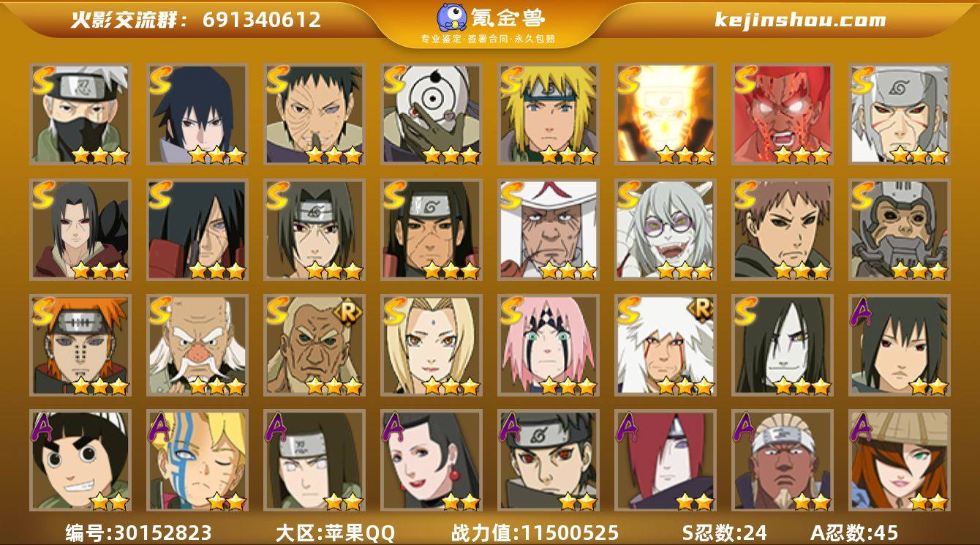Click the kejinshou.com website link

[800, 20]
